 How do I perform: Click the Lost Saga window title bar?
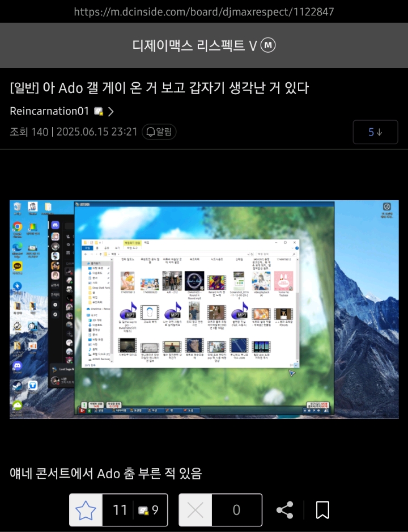[204, 204]
